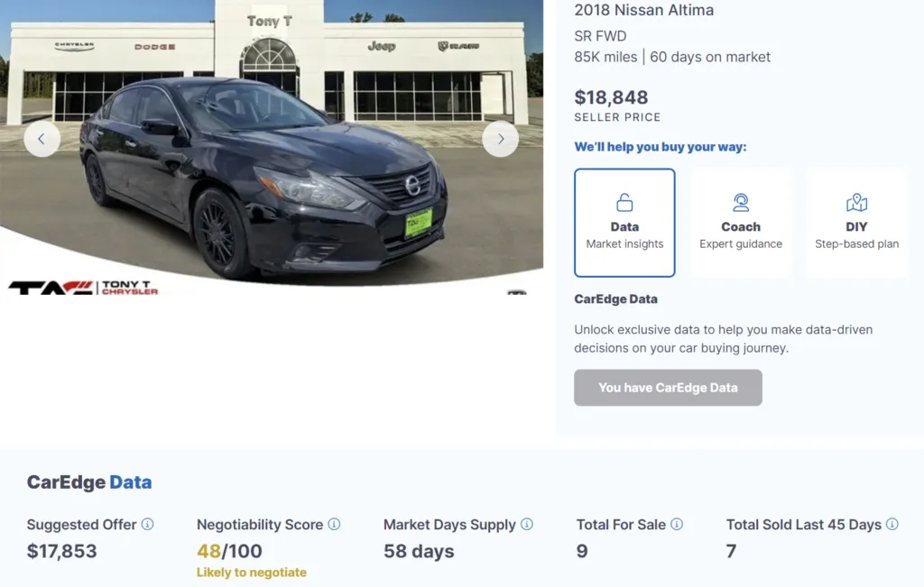Choose the DIY step-based plan option
The image size is (924, 587).
[856, 223]
